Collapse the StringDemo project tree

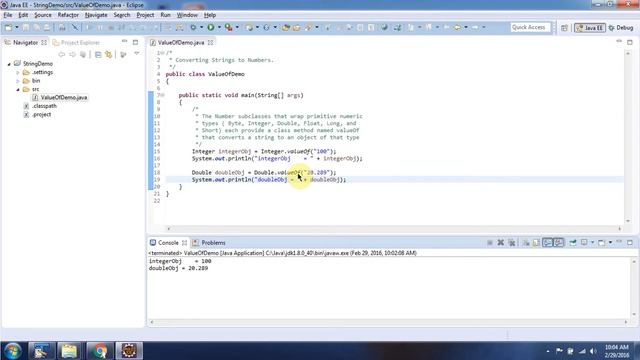9,64
